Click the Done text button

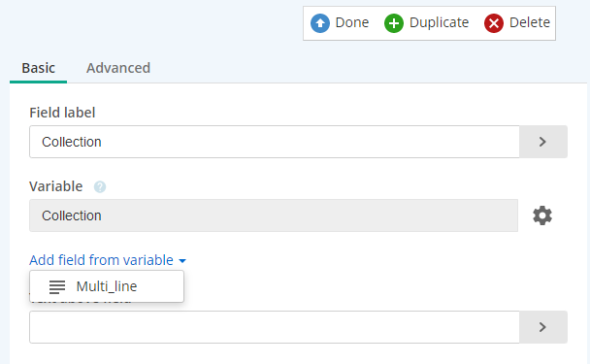[352, 22]
